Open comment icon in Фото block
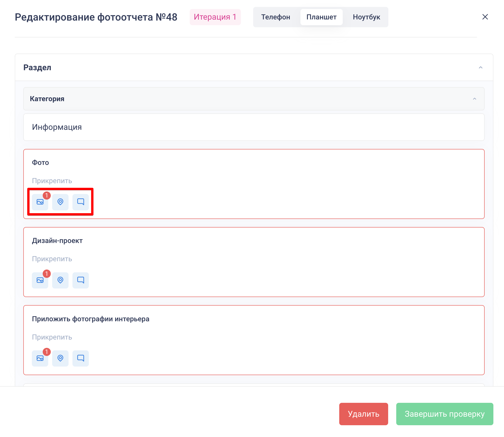This screenshot has height=437, width=504. 80,202
